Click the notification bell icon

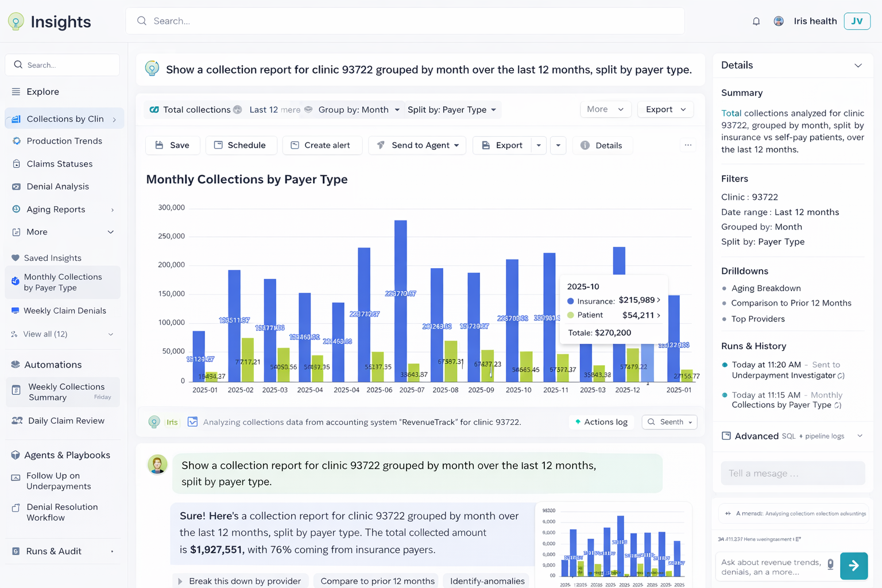pyautogui.click(x=756, y=21)
